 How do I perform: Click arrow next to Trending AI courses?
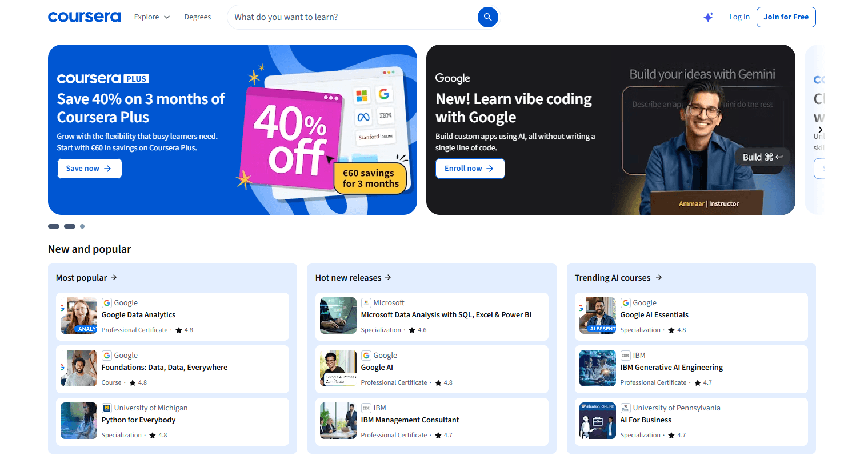tap(659, 277)
